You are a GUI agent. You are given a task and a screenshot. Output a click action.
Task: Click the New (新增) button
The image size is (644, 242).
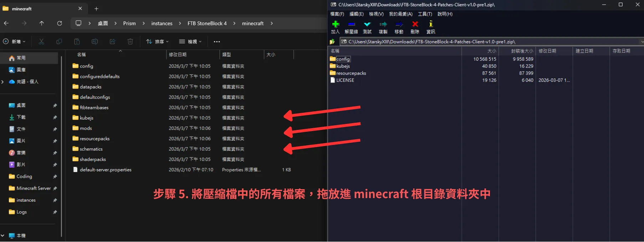pyautogui.click(x=14, y=42)
